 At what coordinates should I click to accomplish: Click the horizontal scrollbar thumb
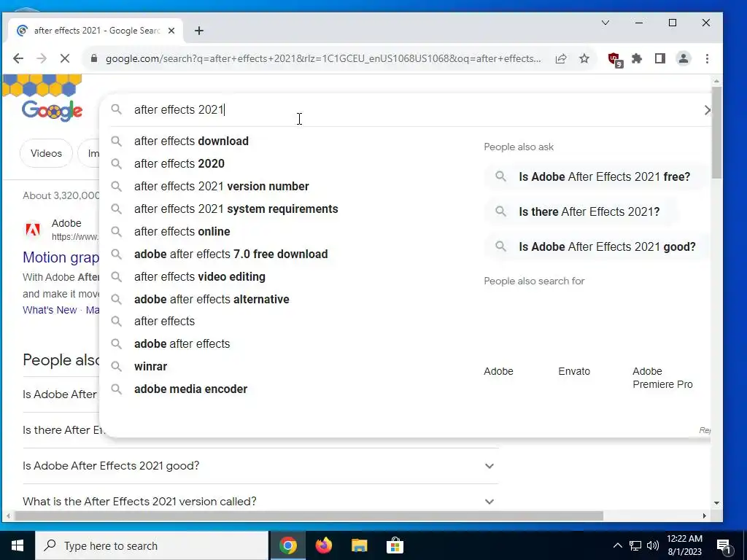click(309, 516)
